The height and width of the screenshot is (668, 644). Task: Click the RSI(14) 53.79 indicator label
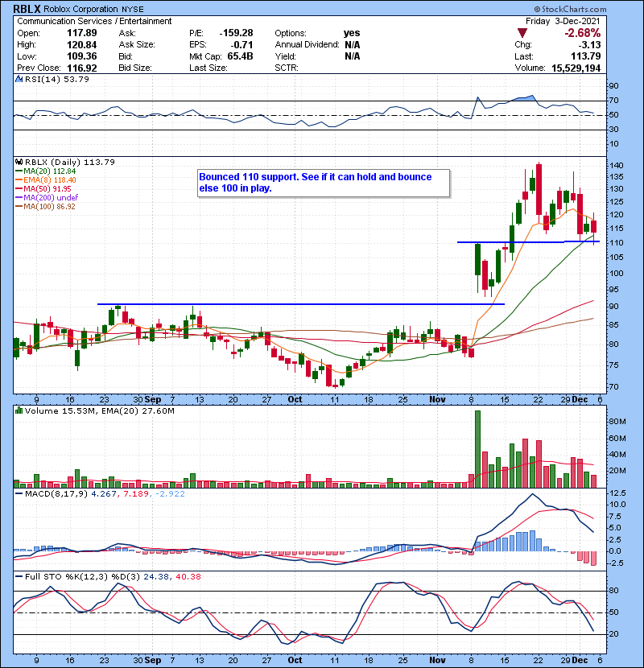(x=57, y=79)
